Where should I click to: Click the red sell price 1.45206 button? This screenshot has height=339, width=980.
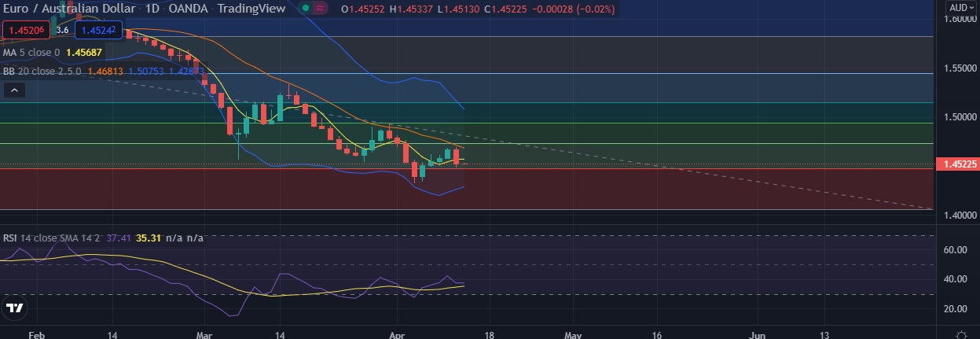[x=25, y=30]
